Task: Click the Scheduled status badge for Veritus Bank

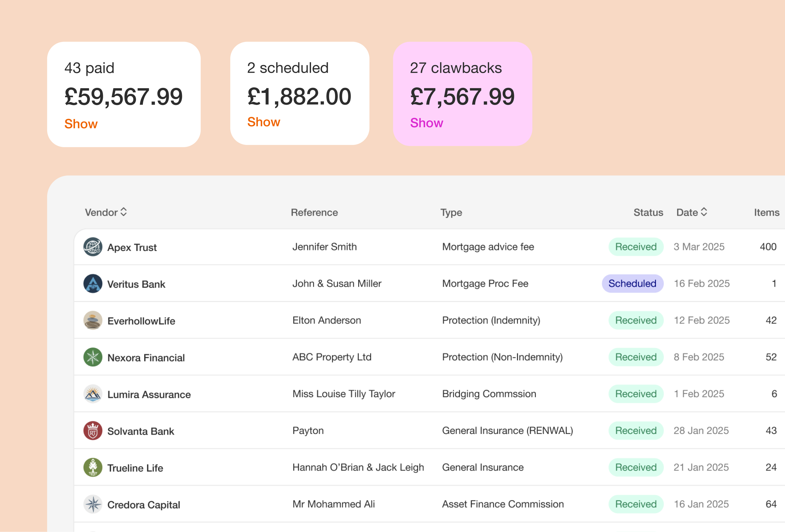Action: click(x=632, y=283)
